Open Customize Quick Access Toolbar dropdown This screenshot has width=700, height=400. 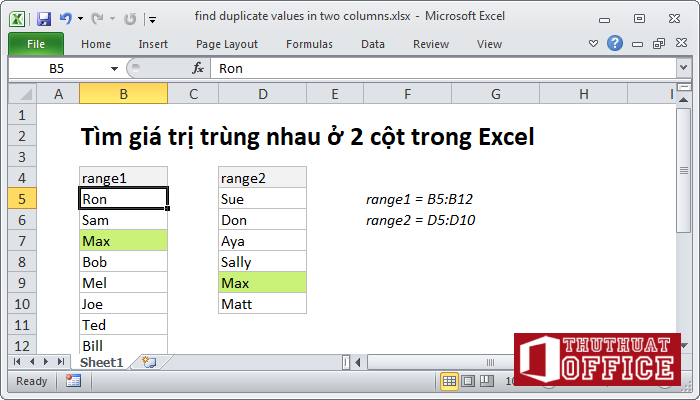click(151, 18)
